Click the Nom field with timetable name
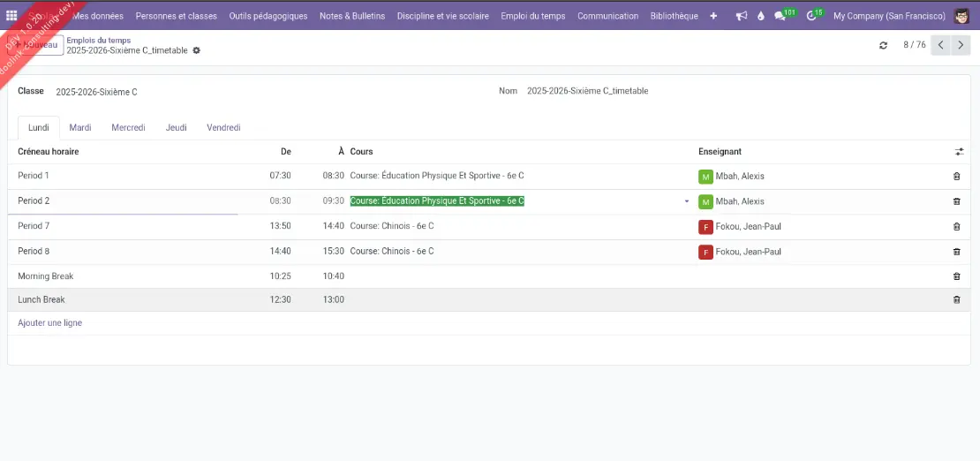Screen dimensions: 980x461 [587, 91]
